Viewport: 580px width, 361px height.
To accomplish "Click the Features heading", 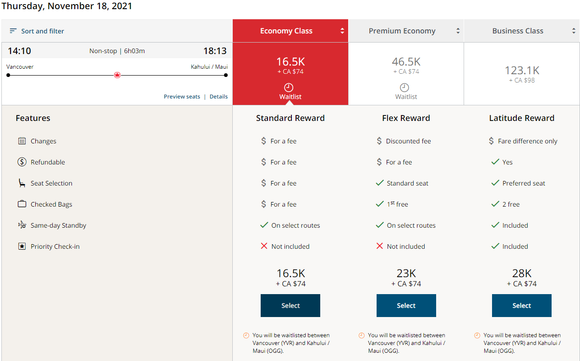I will tap(33, 118).
